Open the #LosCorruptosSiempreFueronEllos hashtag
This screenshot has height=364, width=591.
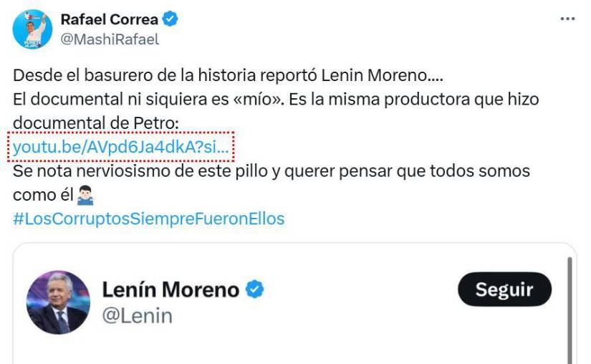tap(148, 219)
